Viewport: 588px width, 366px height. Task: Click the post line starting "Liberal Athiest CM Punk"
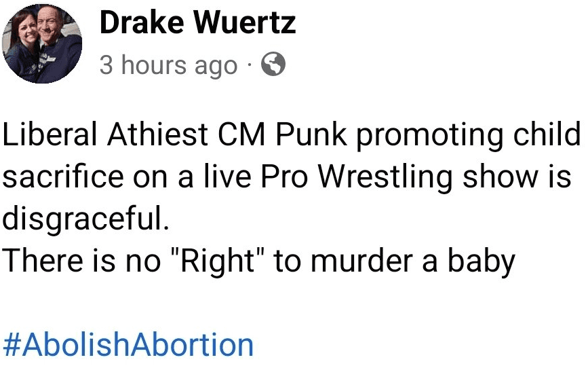[292, 134]
